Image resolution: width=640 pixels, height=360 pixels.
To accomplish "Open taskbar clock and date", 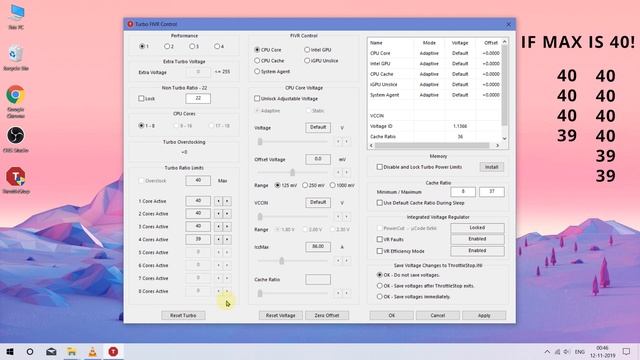I will coord(603,351).
